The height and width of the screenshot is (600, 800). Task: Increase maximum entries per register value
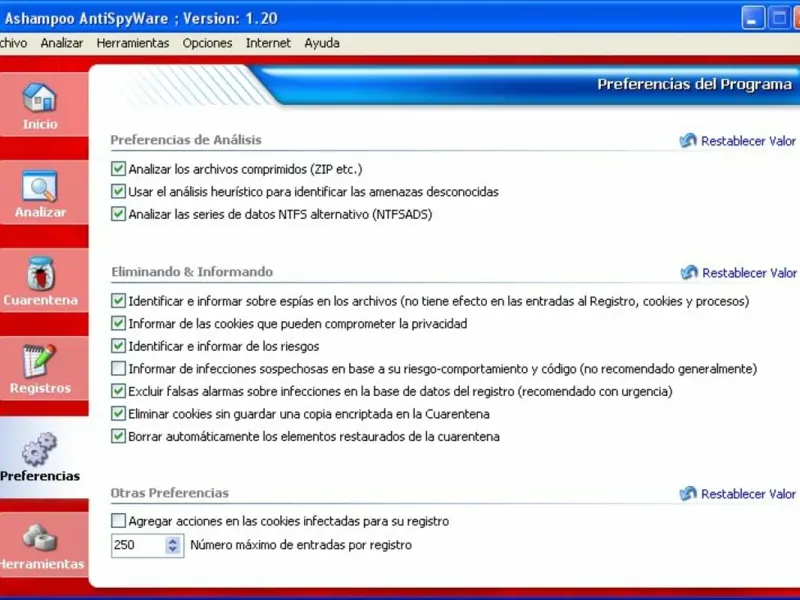[172, 541]
